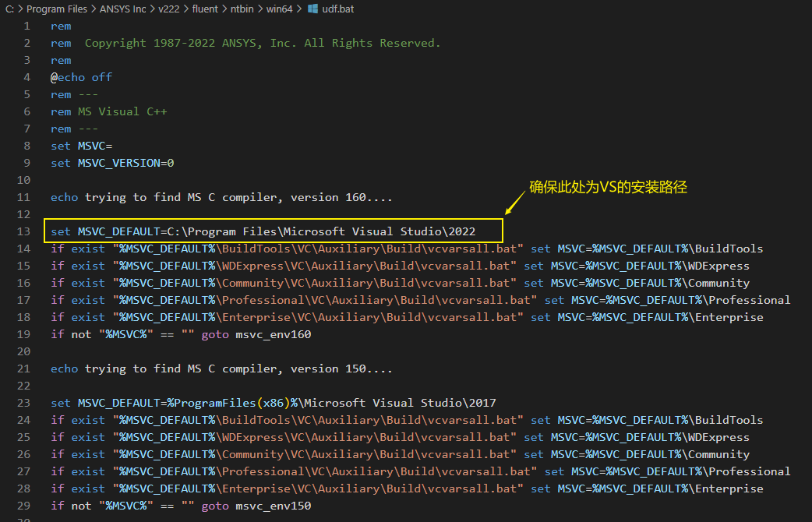Image resolution: width=812 pixels, height=522 pixels.
Task: Open the ntbin breadcrumb folder
Action: click(x=242, y=9)
